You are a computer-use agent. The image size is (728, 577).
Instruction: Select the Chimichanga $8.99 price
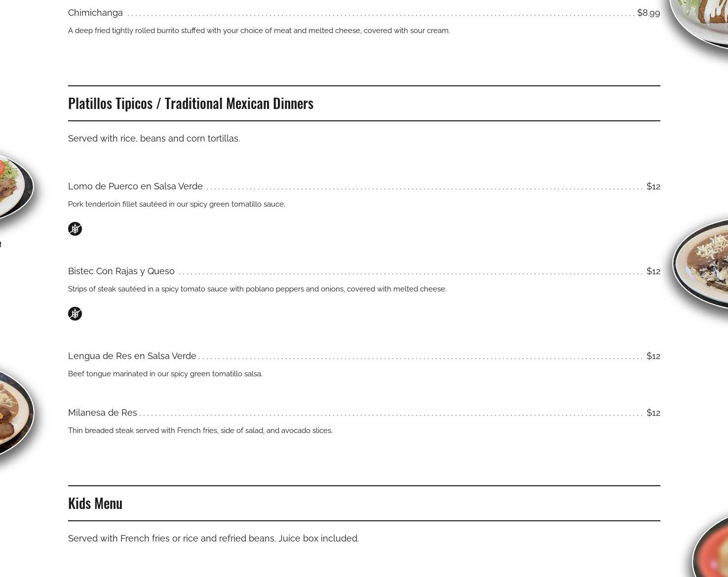[648, 13]
